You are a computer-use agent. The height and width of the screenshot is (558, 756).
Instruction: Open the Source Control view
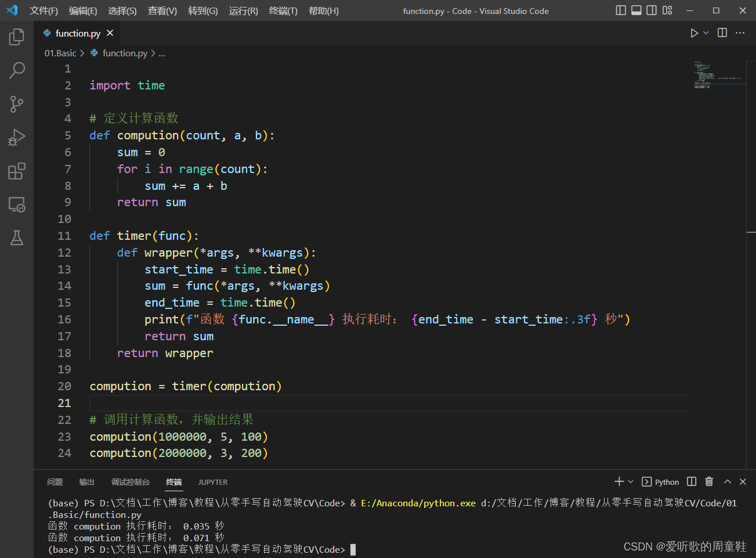[17, 104]
